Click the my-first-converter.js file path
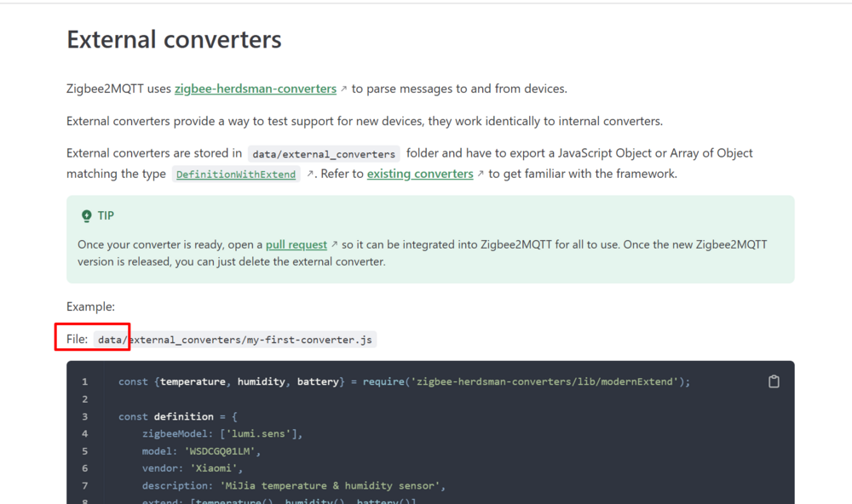The image size is (852, 504). (x=234, y=340)
